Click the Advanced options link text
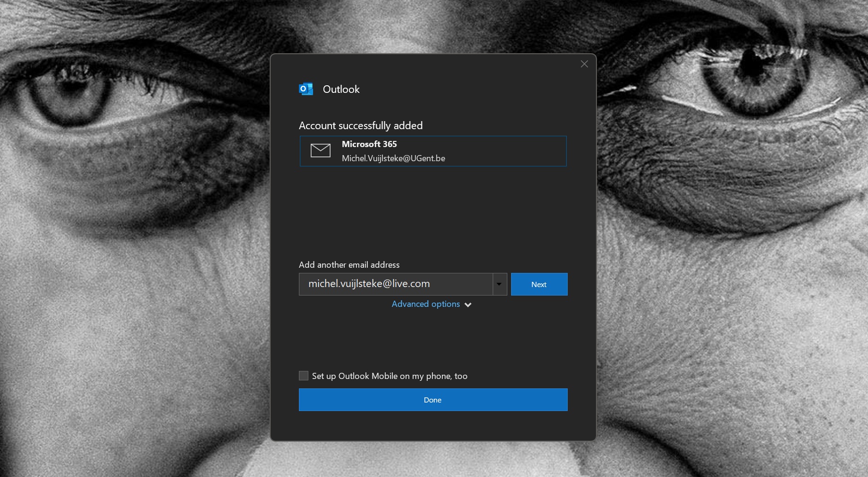 (x=425, y=304)
